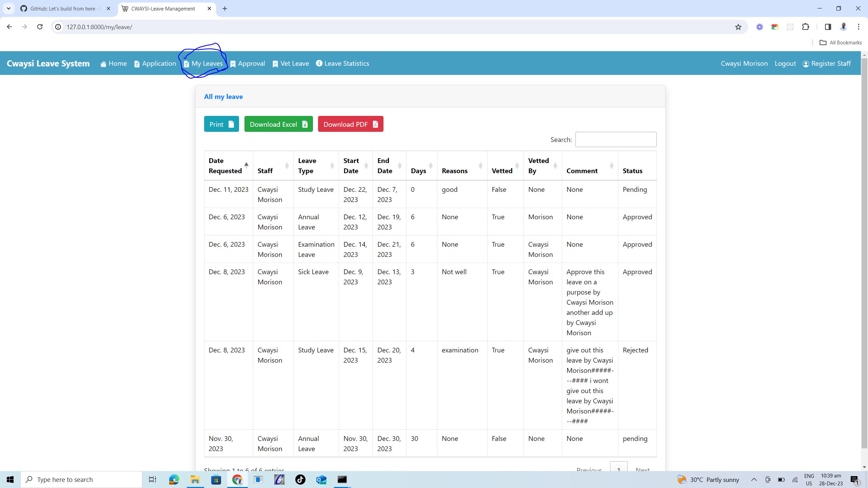Launch Outlook from the taskbar
This screenshot has width=868, height=488.
(321, 479)
